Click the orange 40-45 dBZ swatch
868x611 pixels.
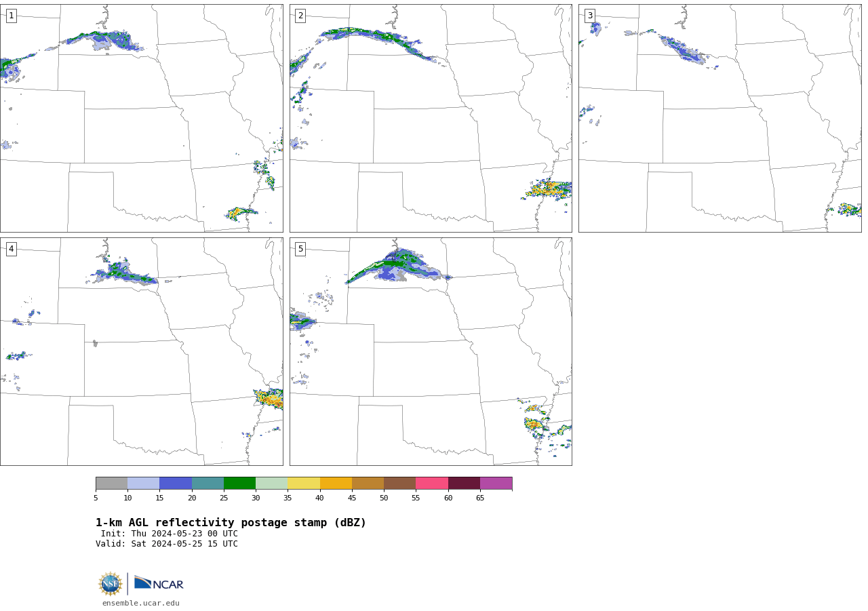336,483
